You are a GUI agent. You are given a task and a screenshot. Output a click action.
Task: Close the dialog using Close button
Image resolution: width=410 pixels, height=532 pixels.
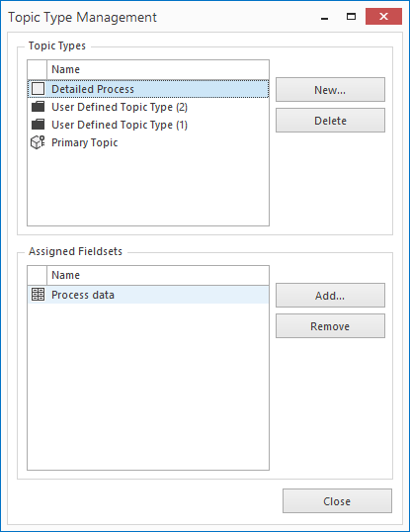pyautogui.click(x=337, y=500)
